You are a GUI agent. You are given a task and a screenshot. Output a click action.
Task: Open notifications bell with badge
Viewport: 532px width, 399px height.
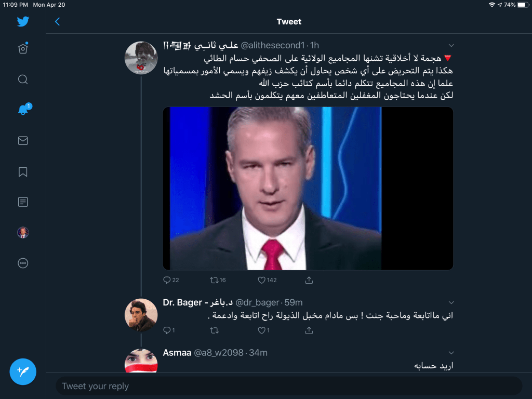pyautogui.click(x=24, y=109)
